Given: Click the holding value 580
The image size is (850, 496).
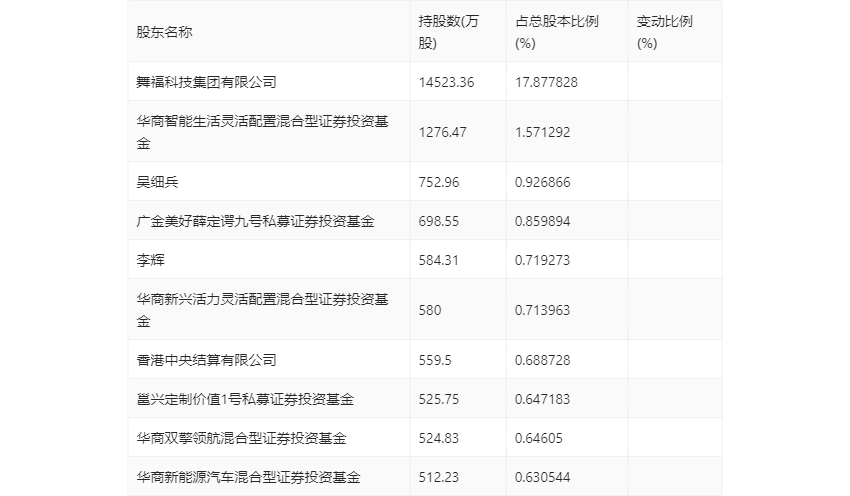Looking at the screenshot, I should point(430,310).
